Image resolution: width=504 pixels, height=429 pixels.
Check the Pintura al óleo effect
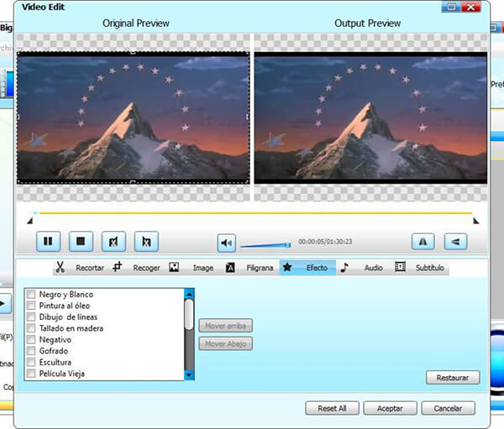pyautogui.click(x=31, y=306)
